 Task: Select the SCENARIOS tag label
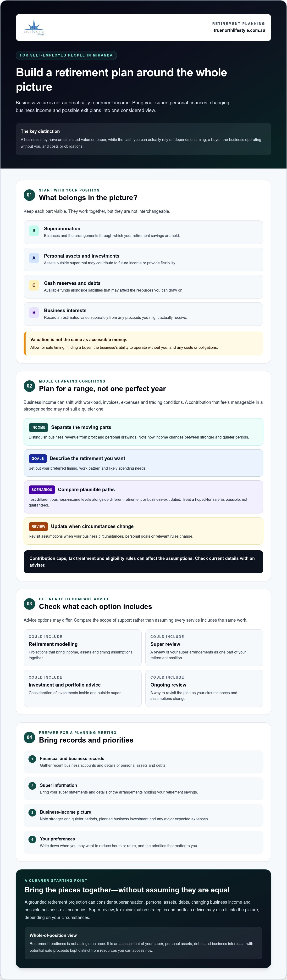42,490
